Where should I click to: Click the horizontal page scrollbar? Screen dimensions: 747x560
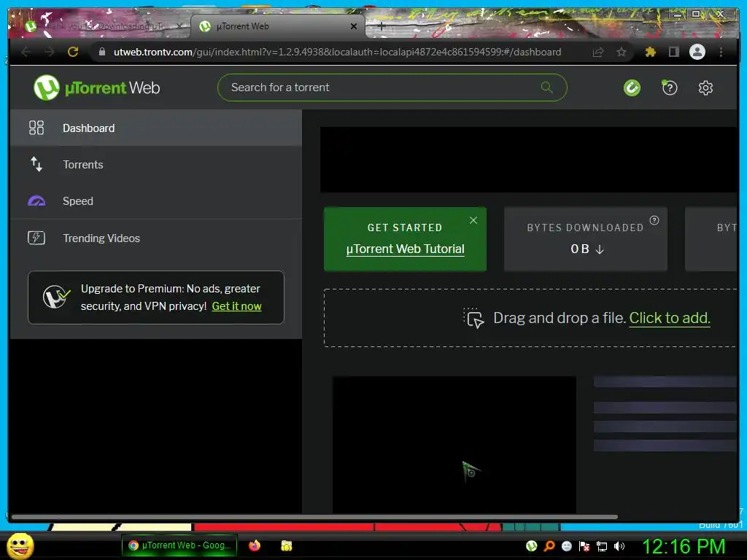coord(314,517)
